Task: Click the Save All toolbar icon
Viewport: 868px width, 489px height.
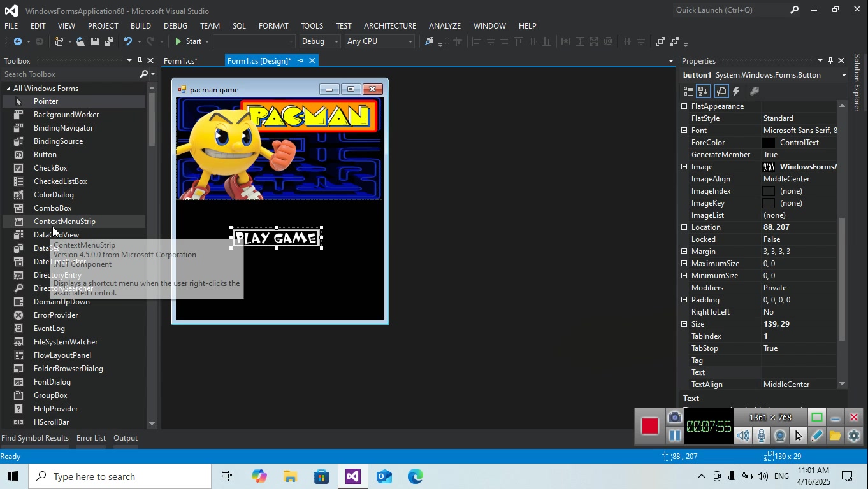Action: [108, 41]
